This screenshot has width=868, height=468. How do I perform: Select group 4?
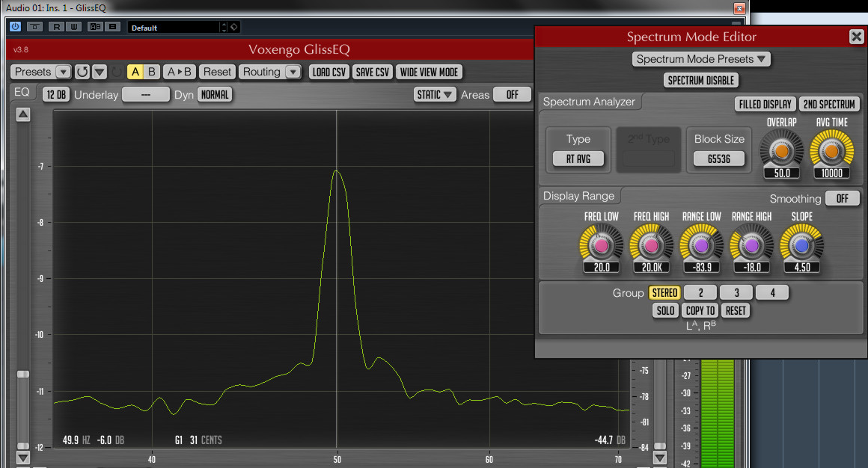pyautogui.click(x=772, y=292)
